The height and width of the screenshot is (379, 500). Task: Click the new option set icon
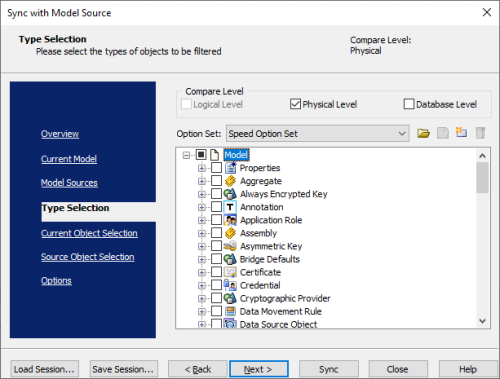tap(461, 133)
